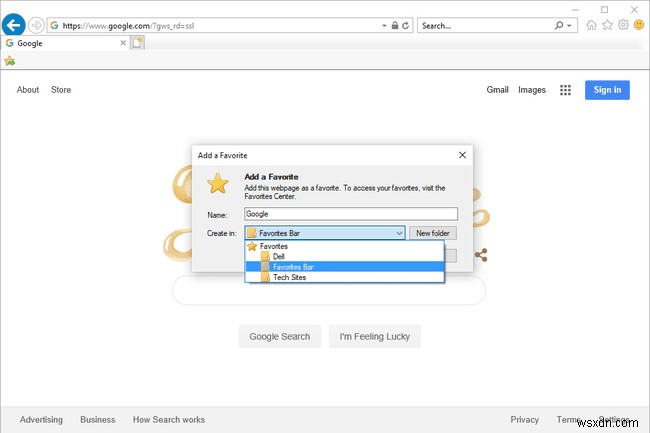The height and width of the screenshot is (433, 650).
Task: Select the Google browser tab
Action: [65, 43]
